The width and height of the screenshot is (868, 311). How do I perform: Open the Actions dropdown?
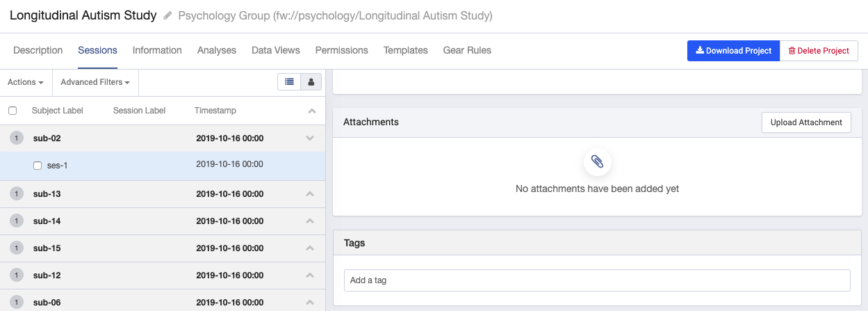pyautogui.click(x=26, y=82)
